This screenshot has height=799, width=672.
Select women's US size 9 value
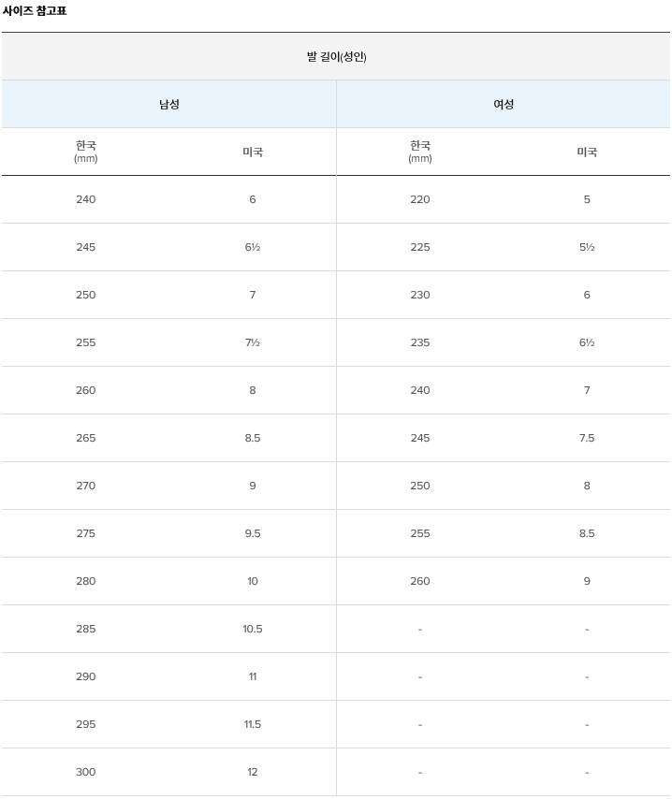tap(587, 581)
